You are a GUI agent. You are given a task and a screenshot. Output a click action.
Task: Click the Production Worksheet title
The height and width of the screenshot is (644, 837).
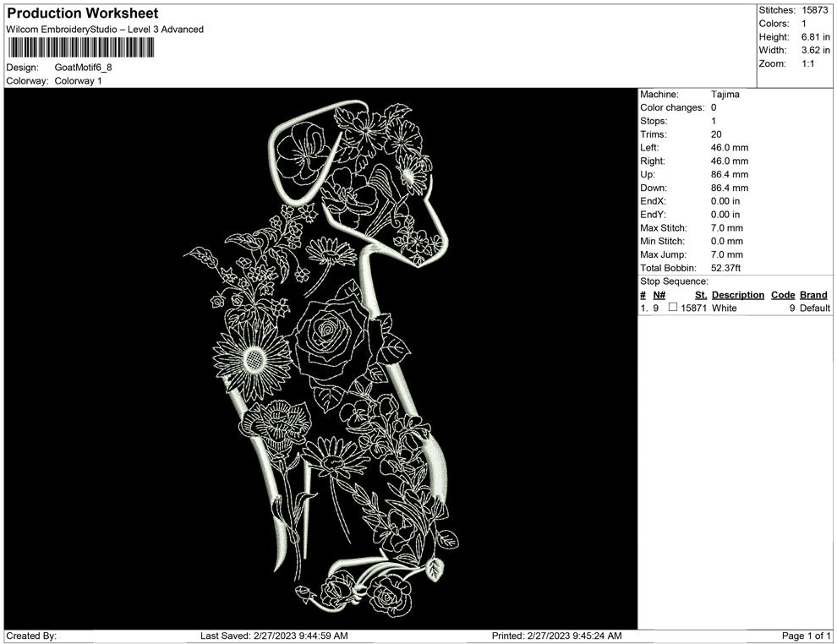point(83,14)
